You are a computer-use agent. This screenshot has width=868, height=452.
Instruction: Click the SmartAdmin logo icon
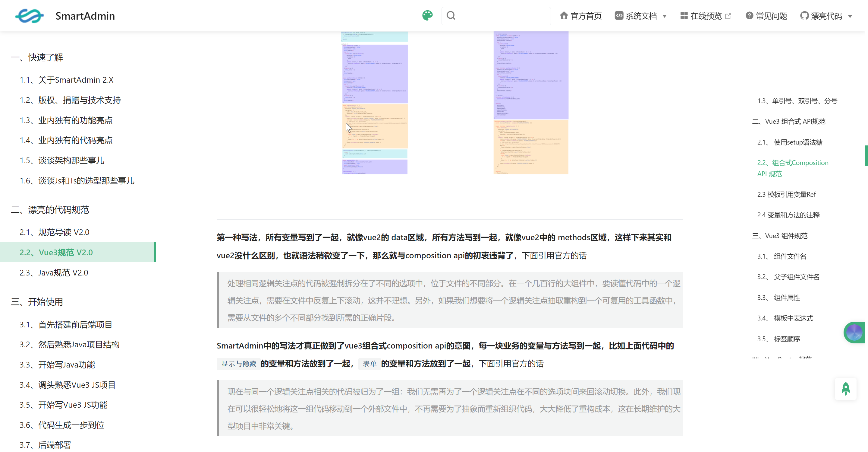[x=29, y=16]
